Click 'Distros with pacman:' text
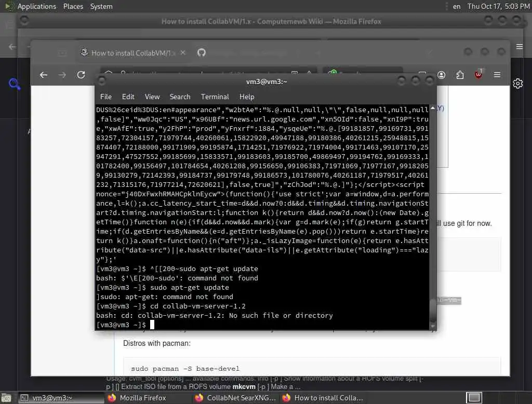The height and width of the screenshot is (404, 532). pyautogui.click(x=157, y=343)
